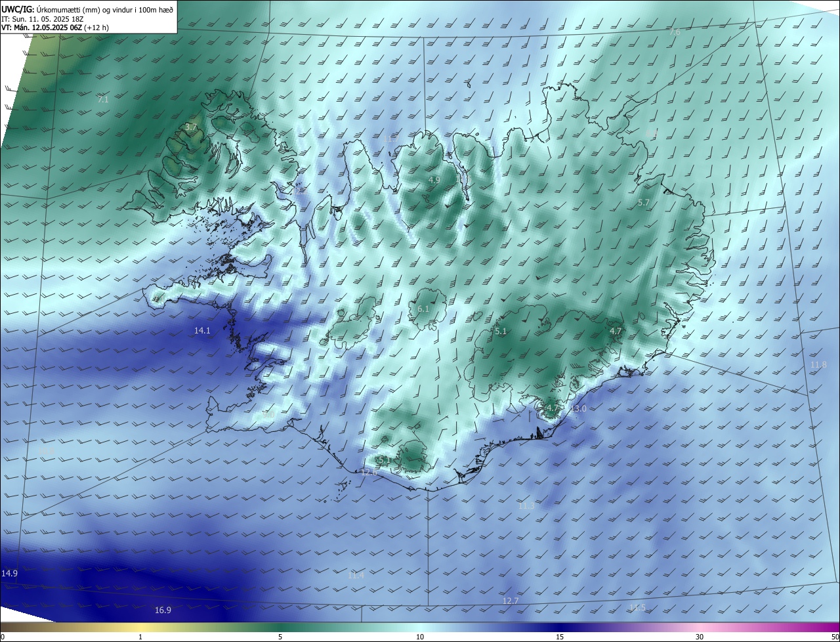
Task: Click the 30 tick on the color scale
Action: [x=700, y=637]
